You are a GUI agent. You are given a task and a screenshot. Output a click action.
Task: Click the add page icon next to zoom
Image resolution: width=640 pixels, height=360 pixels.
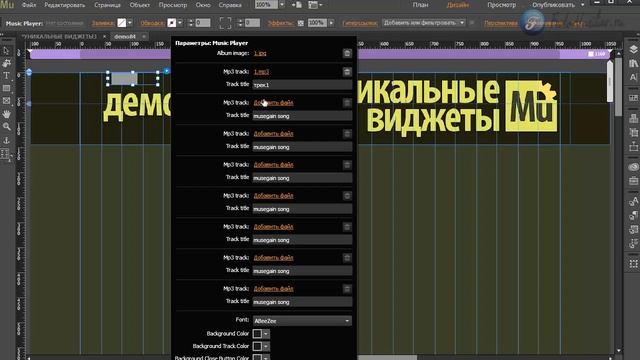coord(297,5)
